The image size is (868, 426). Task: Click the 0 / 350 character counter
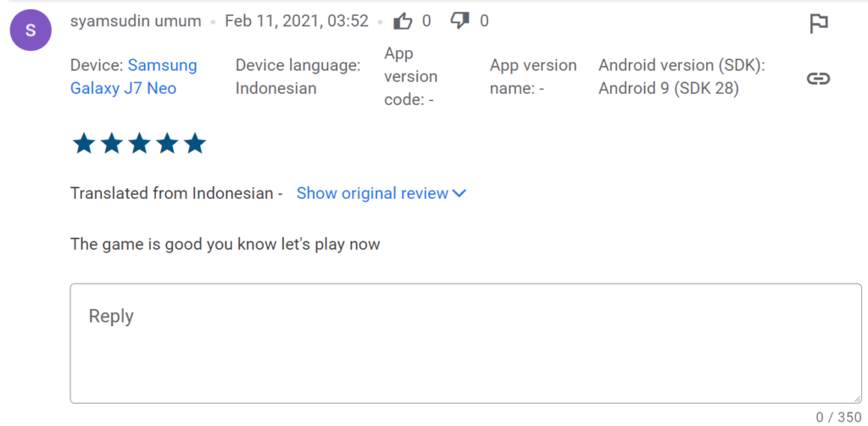point(838,417)
